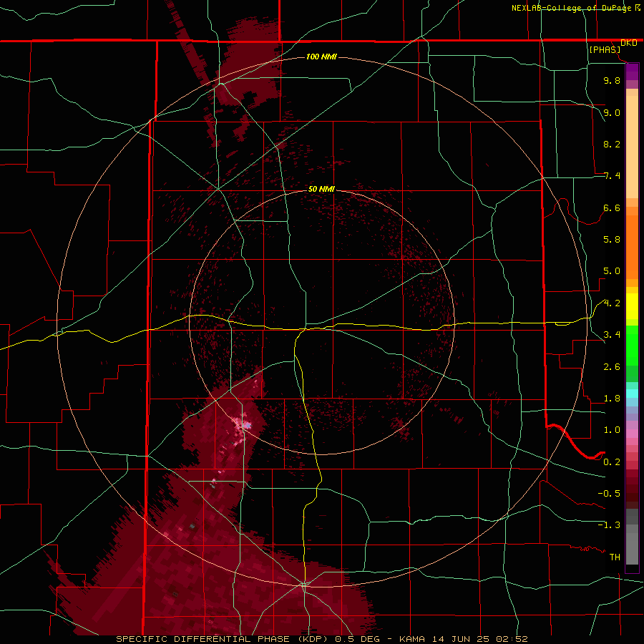Click the 5.0 value on color scale
644x644 pixels.
click(x=612, y=271)
